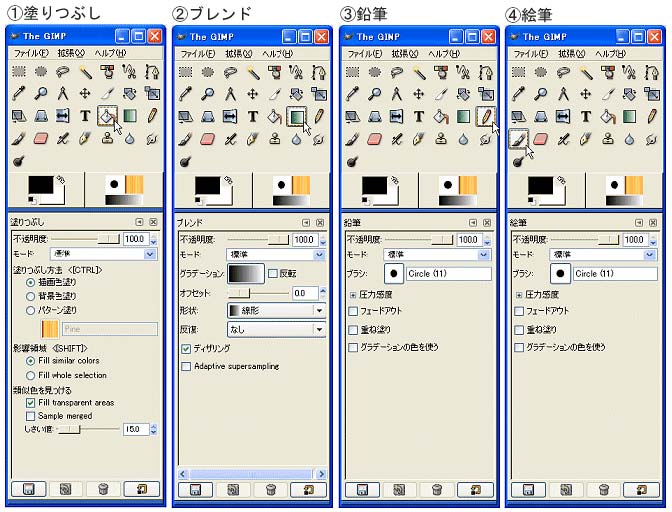
Task: Enable the Sample merged checkbox
Action: [30, 416]
